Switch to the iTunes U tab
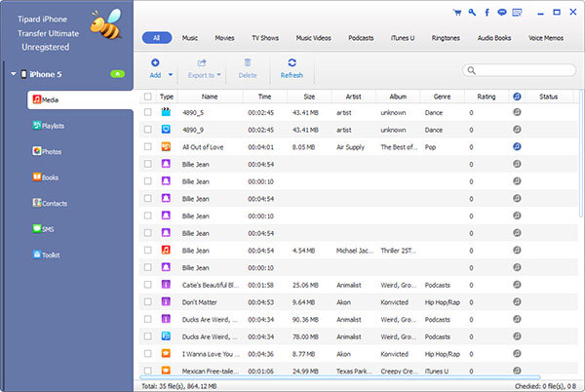Screen dimensions: 585x392 tap(403, 38)
